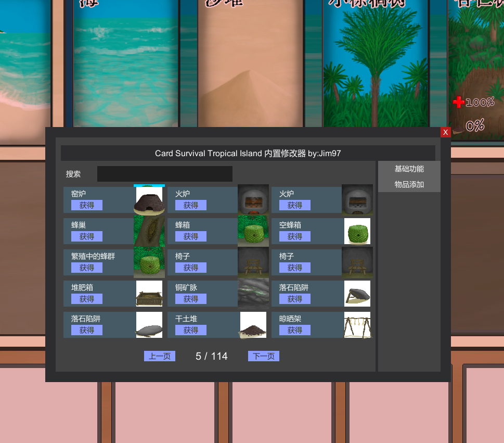This screenshot has width=504, height=443.
Task: Obtain the 蜂巢 item with 获得
Action: click(87, 236)
